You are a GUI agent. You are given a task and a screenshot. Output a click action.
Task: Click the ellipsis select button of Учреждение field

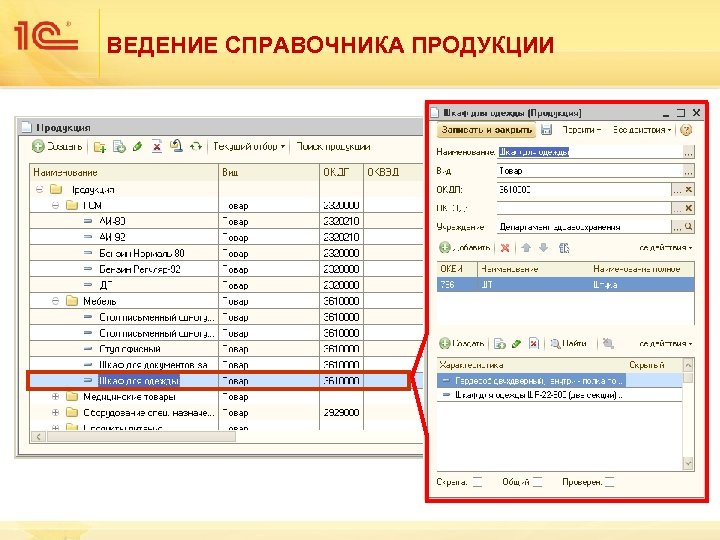coord(677,227)
